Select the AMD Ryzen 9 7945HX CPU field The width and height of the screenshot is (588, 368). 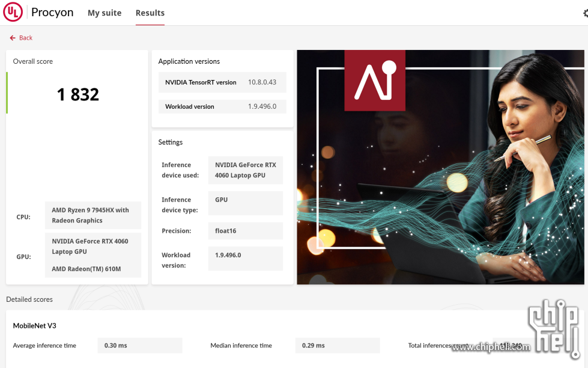tap(93, 215)
